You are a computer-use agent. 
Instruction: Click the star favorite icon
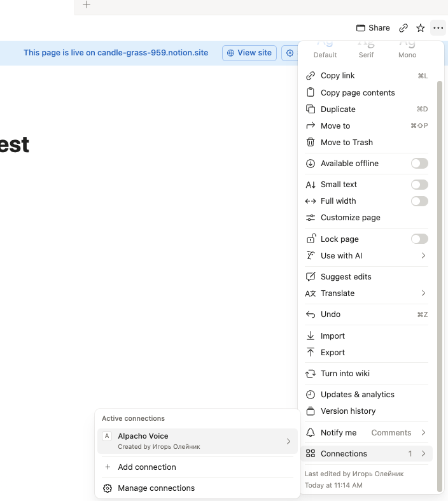click(x=420, y=28)
